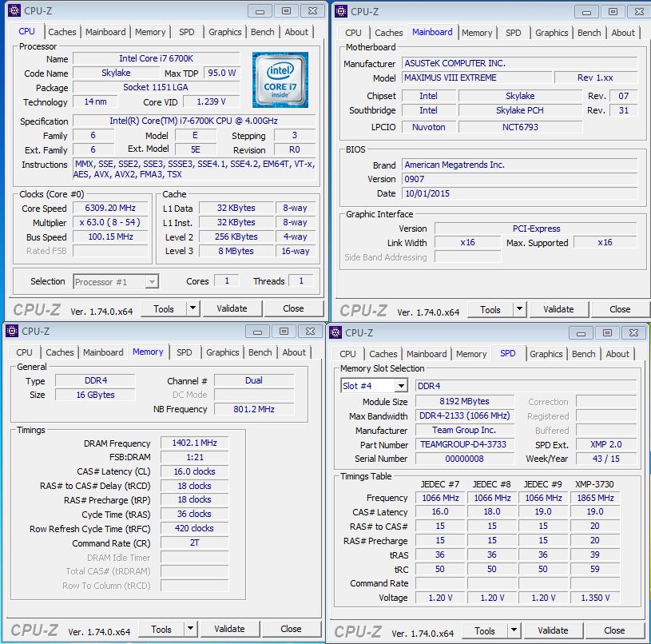Image resolution: width=651 pixels, height=644 pixels.
Task: Click the Part Number TEAMGROUP-D4-3733
Action: (465, 445)
